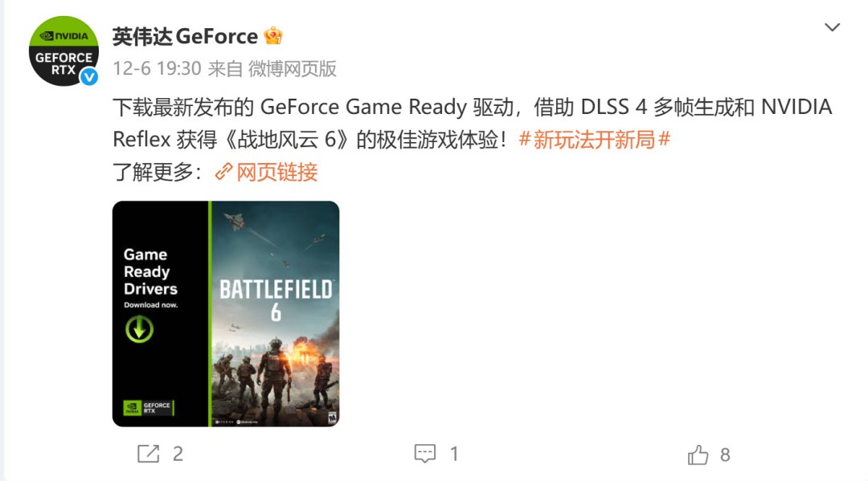
Task: Open the #新玩法开新局# hashtag topic
Action: (596, 139)
